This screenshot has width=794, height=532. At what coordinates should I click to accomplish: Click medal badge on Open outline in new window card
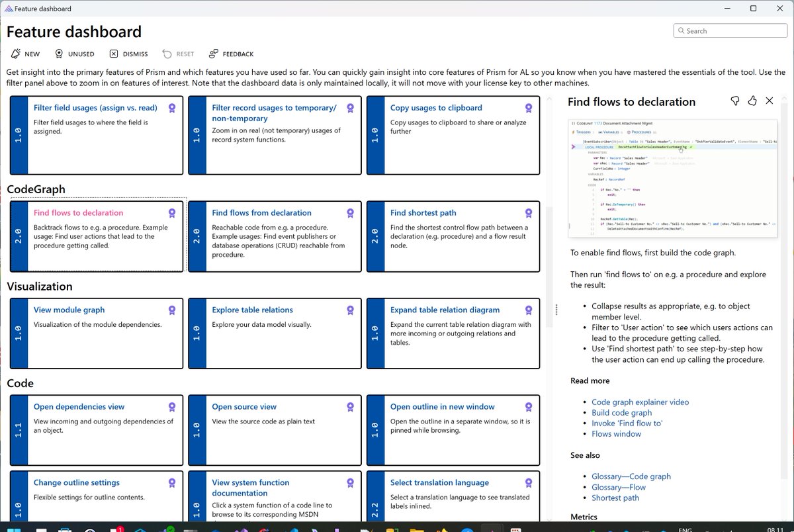(x=528, y=407)
